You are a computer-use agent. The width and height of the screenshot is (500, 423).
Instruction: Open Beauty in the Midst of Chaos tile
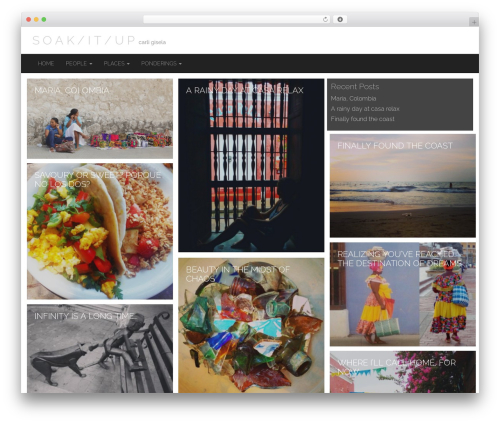coord(251,325)
